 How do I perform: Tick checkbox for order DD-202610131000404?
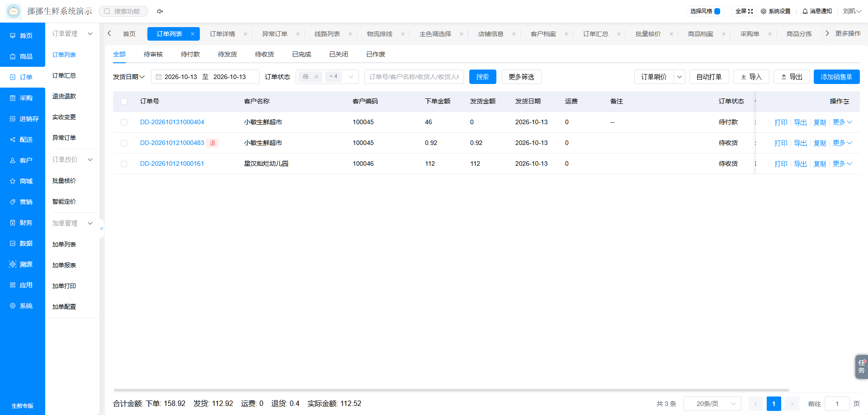coord(124,122)
